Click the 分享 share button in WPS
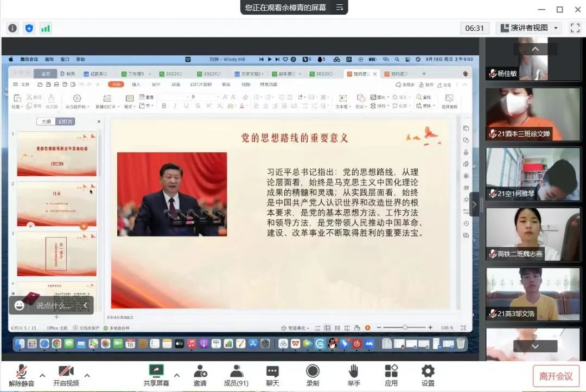The height and width of the screenshot is (392, 586). (x=444, y=85)
